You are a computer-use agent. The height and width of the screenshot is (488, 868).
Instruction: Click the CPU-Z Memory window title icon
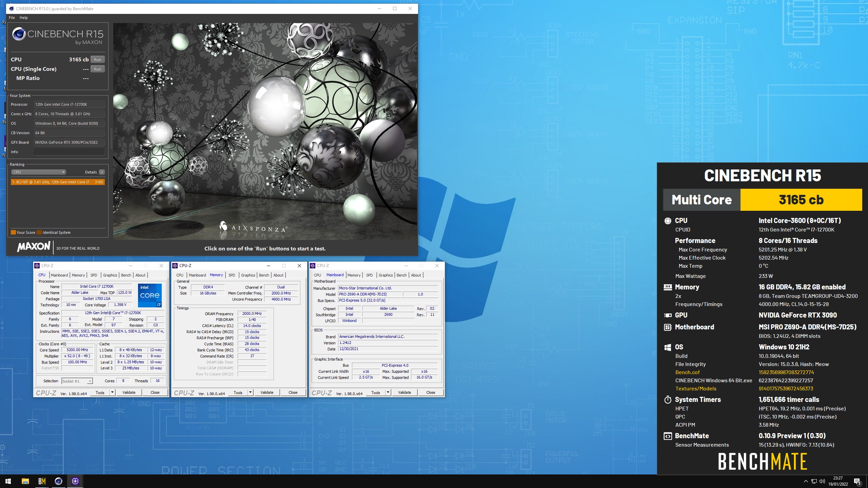point(175,266)
